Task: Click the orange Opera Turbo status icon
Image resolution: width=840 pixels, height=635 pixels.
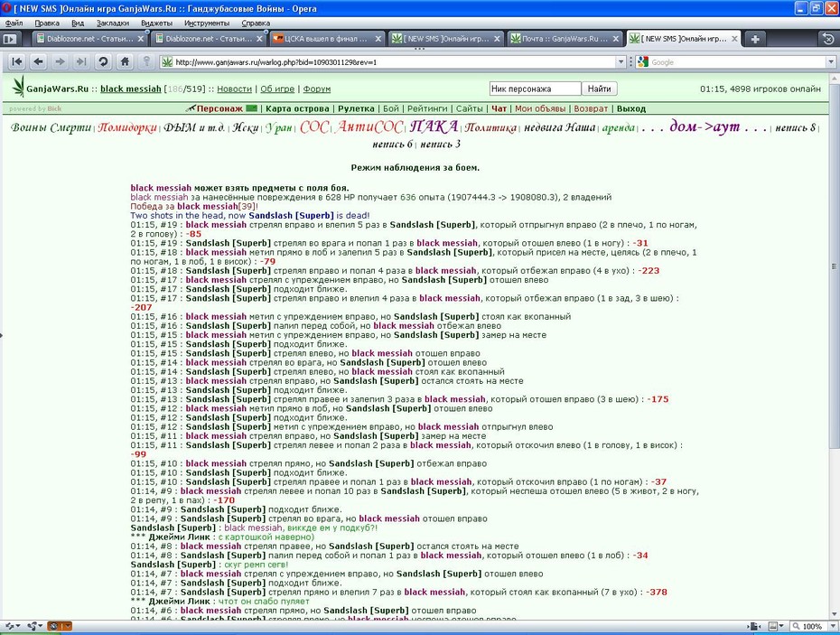Action: [54, 626]
